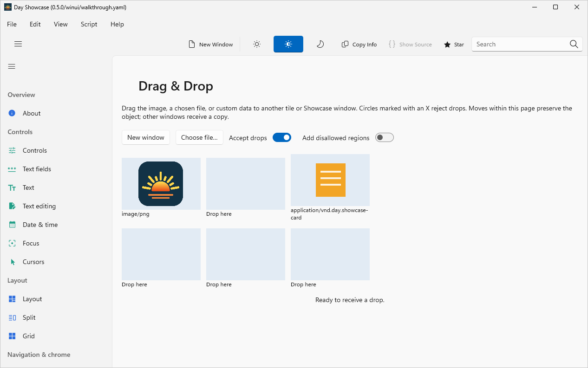This screenshot has width=588, height=368.
Task: Click the app icon in title bar
Action: coord(8,7)
